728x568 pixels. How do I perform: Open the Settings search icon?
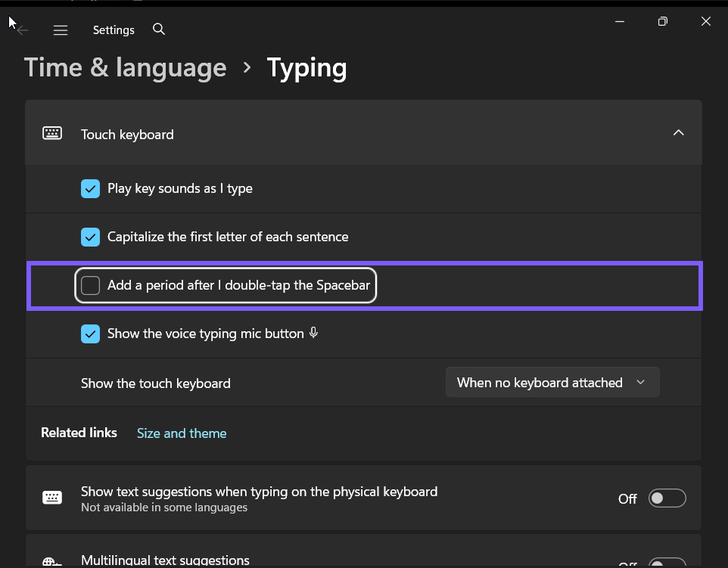(159, 29)
